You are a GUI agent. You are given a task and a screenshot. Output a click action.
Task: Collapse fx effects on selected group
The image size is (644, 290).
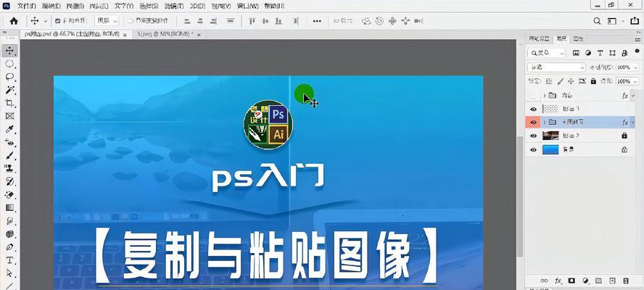[x=633, y=123]
